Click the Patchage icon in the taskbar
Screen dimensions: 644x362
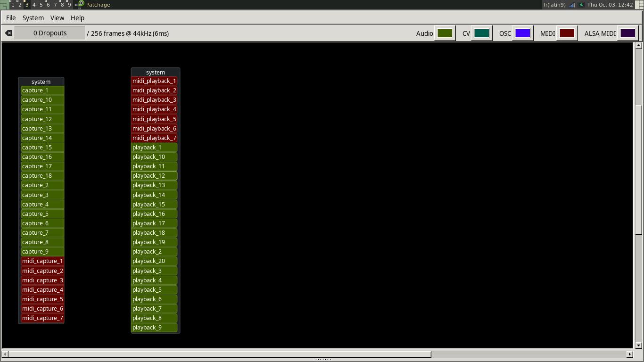pos(81,4)
